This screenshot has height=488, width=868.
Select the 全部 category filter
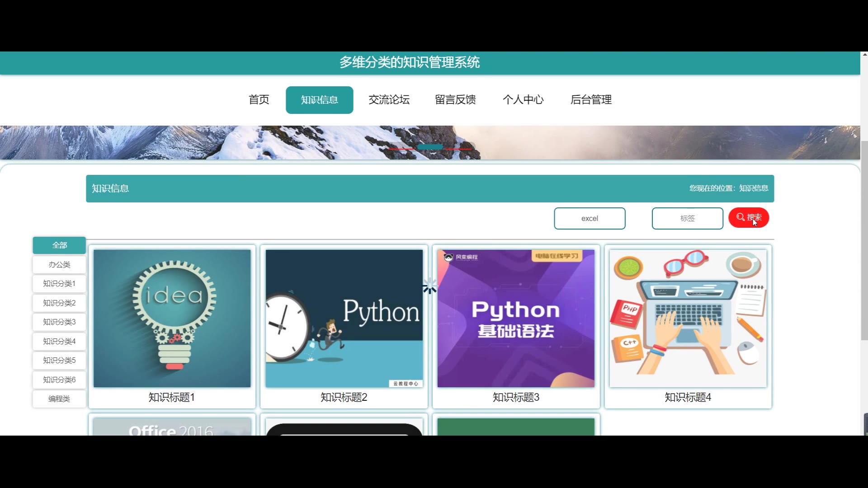pyautogui.click(x=59, y=245)
